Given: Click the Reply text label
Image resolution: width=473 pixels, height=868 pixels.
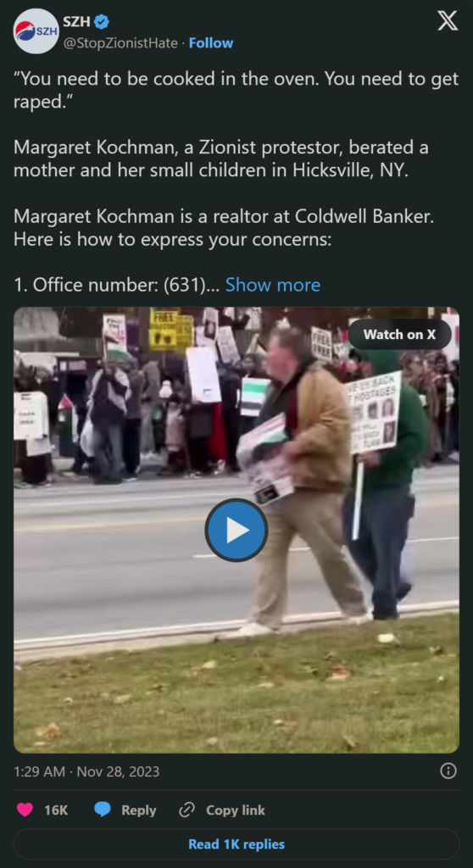Looking at the screenshot, I should point(138,810).
